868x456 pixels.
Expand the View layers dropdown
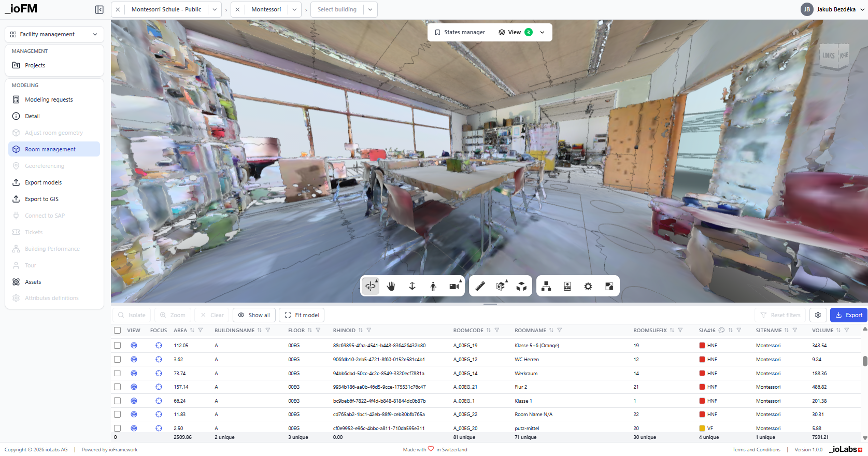tap(542, 32)
